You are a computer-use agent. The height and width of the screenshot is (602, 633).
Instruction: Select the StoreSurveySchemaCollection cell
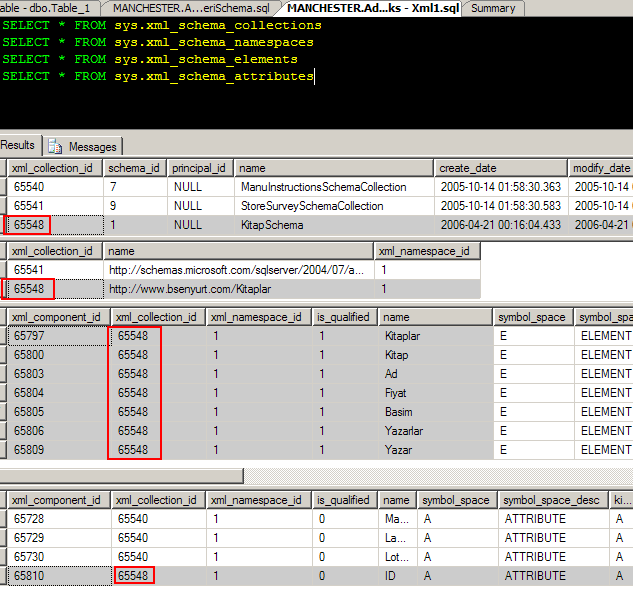[311, 206]
